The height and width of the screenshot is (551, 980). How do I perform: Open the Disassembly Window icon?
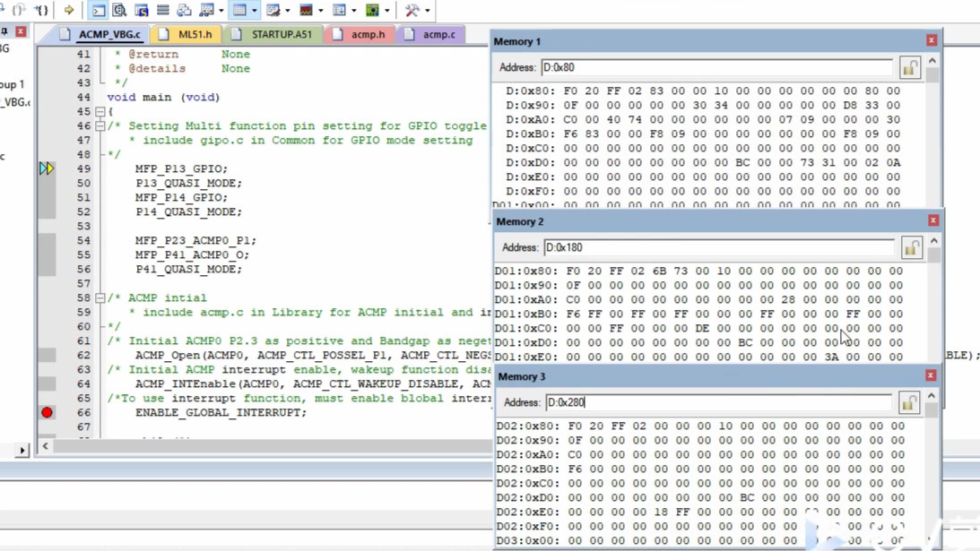point(119,11)
